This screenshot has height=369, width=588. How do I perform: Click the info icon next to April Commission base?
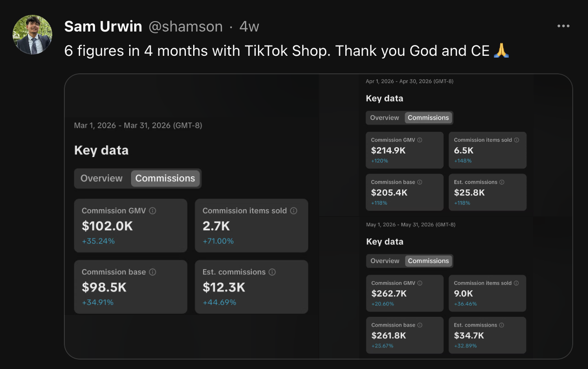(420, 182)
